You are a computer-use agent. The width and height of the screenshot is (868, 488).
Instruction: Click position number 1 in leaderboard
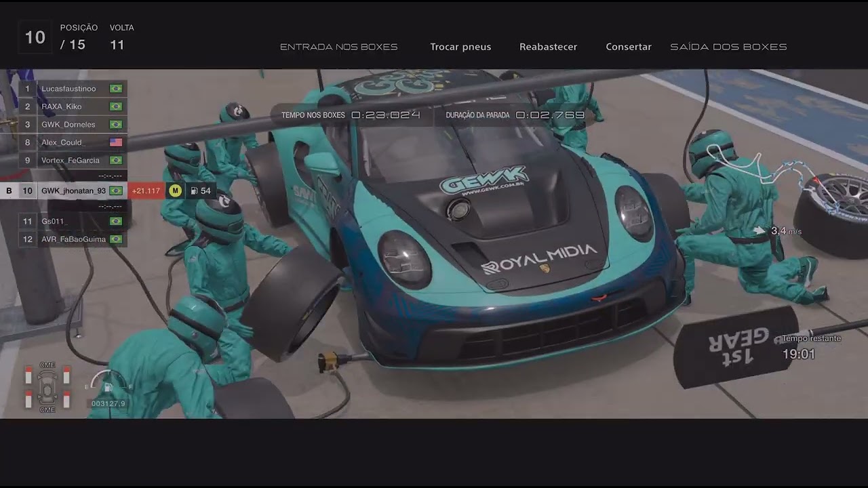tap(27, 89)
